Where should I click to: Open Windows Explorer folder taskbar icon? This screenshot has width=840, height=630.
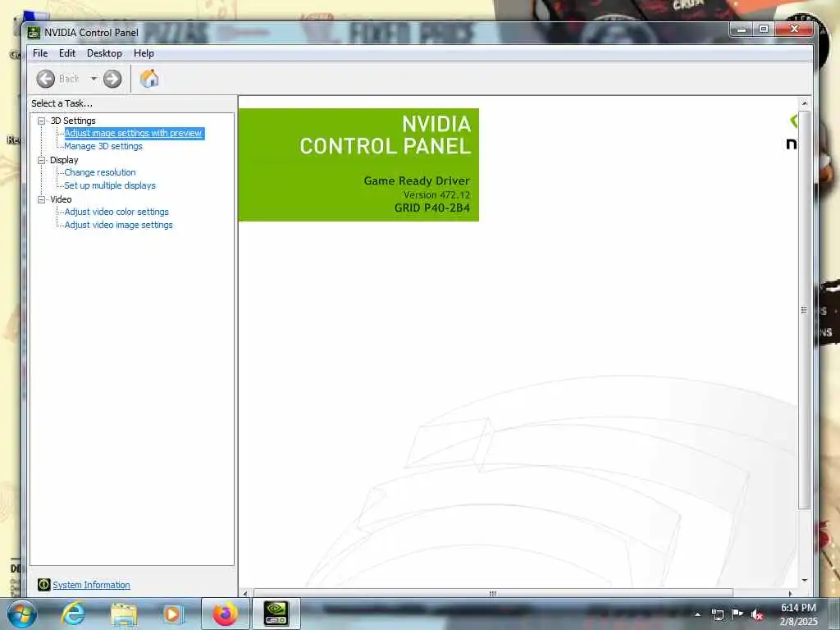[124, 614]
